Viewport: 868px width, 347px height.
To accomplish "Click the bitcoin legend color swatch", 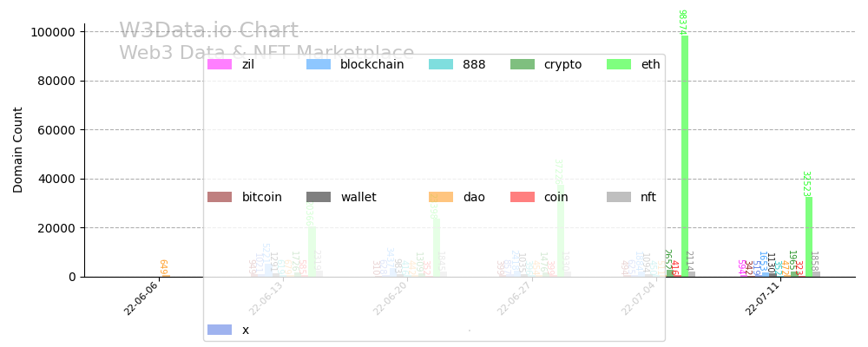I will pos(220,197).
